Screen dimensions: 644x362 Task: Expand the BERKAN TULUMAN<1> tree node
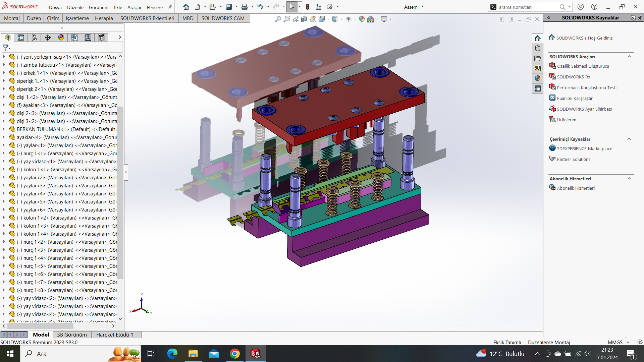[x=4, y=129]
